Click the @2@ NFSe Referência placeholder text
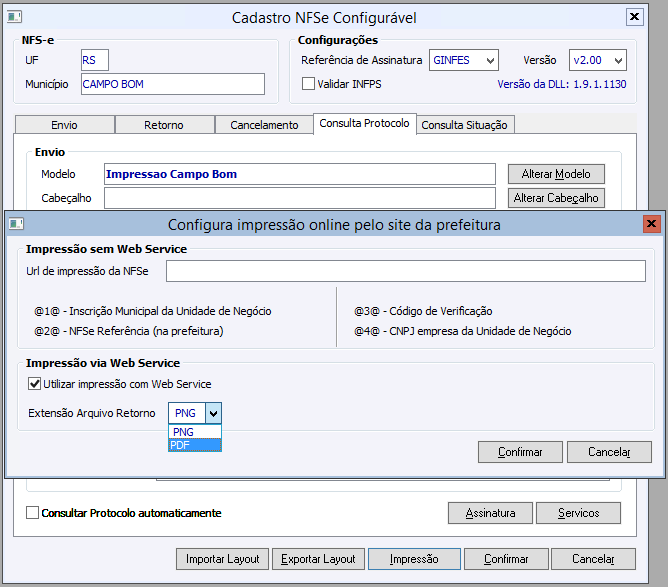The image size is (668, 587). coord(129,331)
